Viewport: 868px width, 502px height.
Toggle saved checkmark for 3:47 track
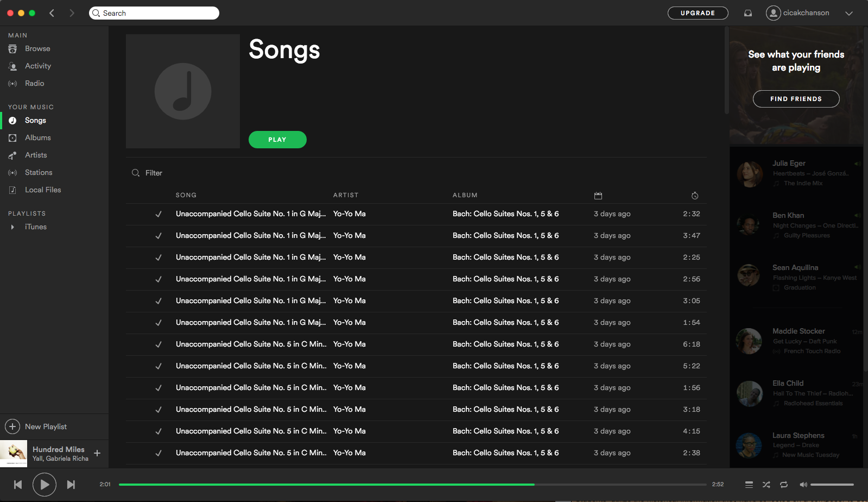[x=159, y=236]
